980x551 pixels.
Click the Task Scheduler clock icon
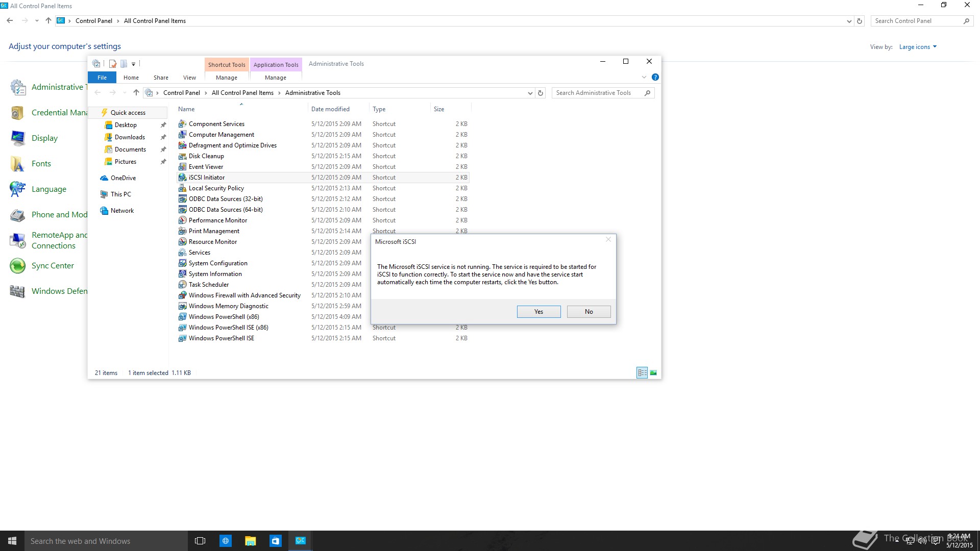tap(182, 285)
